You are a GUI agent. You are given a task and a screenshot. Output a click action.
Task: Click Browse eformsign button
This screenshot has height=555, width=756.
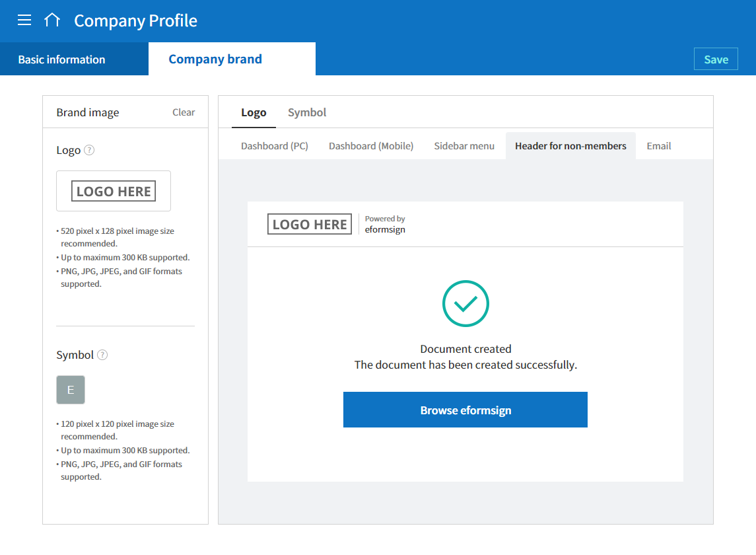click(465, 410)
